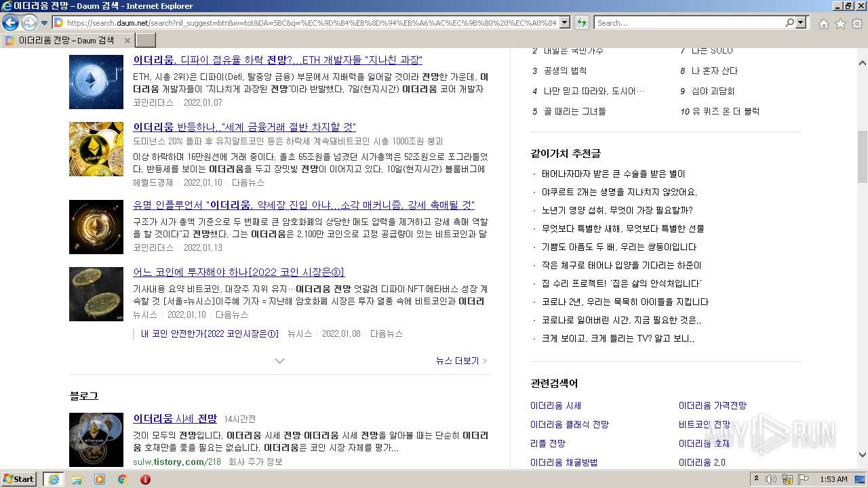Open the search provider dropdown arrow
The height and width of the screenshot is (488, 868).
(x=802, y=23)
